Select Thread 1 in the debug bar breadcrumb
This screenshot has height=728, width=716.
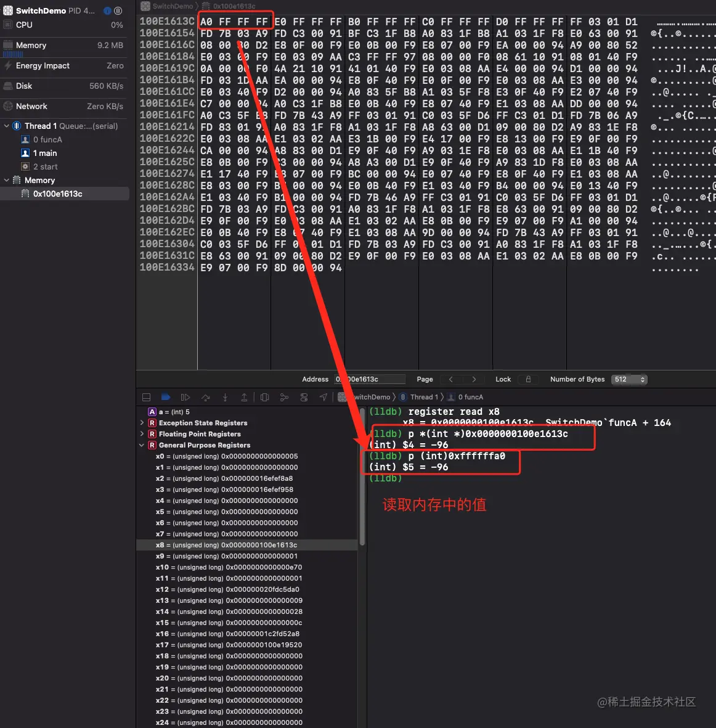click(419, 397)
